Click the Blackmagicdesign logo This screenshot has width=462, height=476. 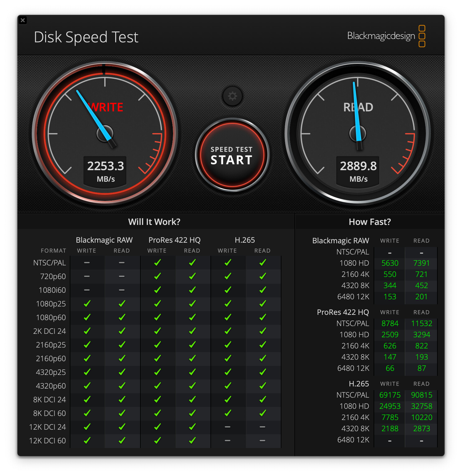pyautogui.click(x=386, y=36)
